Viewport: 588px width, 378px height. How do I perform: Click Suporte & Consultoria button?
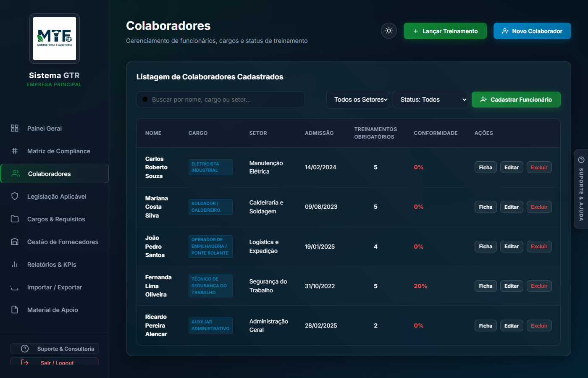pyautogui.click(x=55, y=349)
